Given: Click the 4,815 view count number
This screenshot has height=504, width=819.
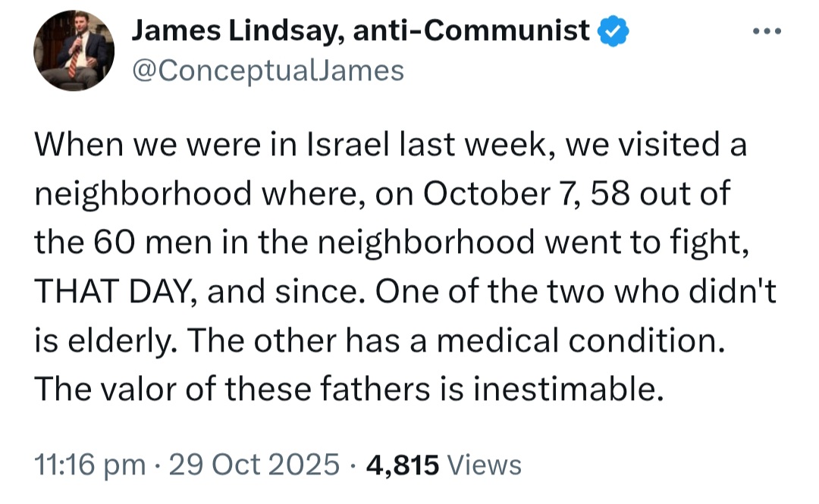Looking at the screenshot, I should coord(403,465).
